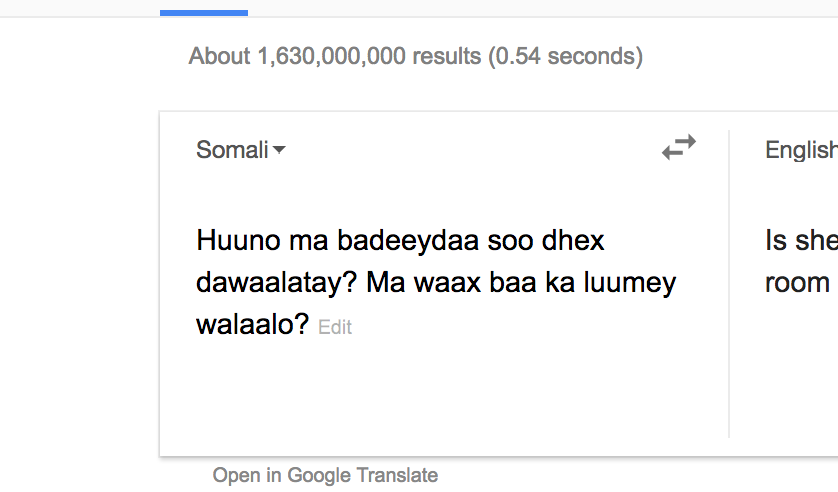The image size is (838, 492).
Task: Open the English target language selector
Action: tap(801, 150)
